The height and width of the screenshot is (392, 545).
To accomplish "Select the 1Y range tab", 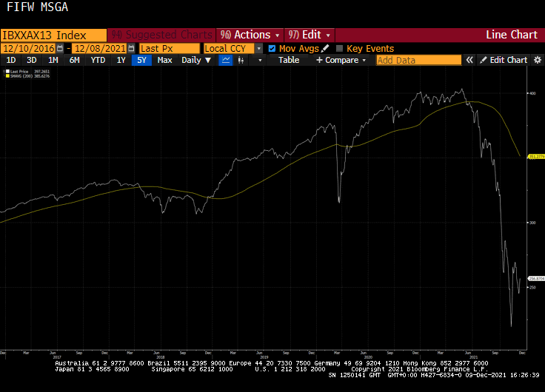I will [121, 60].
